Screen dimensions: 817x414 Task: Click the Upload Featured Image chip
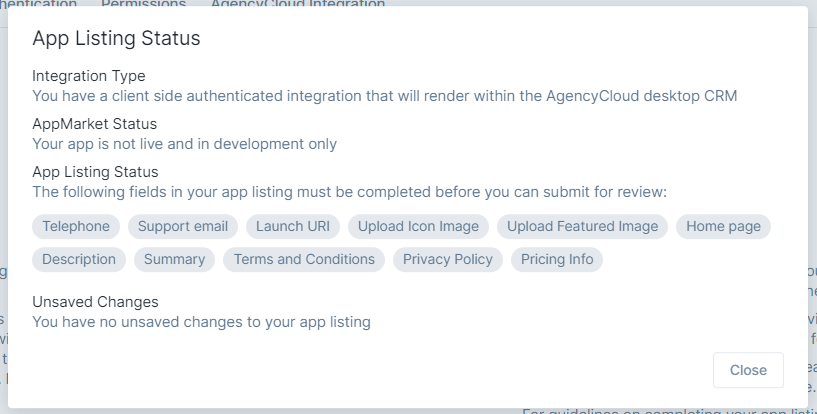tap(582, 226)
